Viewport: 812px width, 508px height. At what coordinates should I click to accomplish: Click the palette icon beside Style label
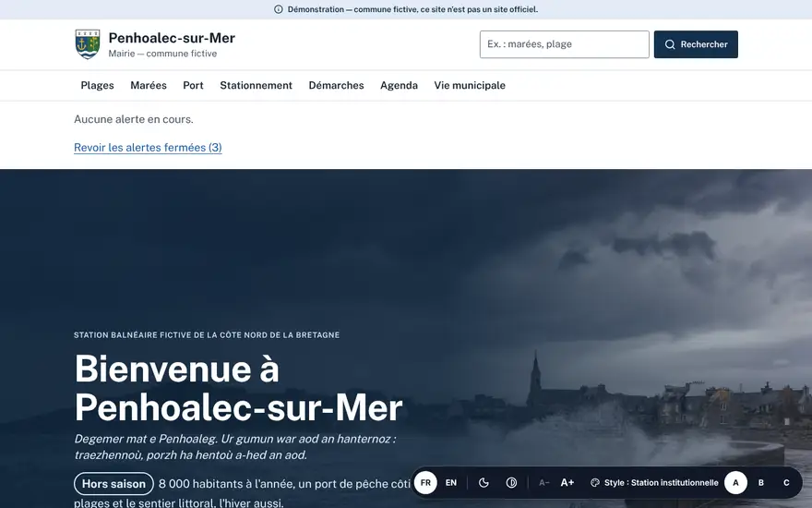(x=595, y=482)
